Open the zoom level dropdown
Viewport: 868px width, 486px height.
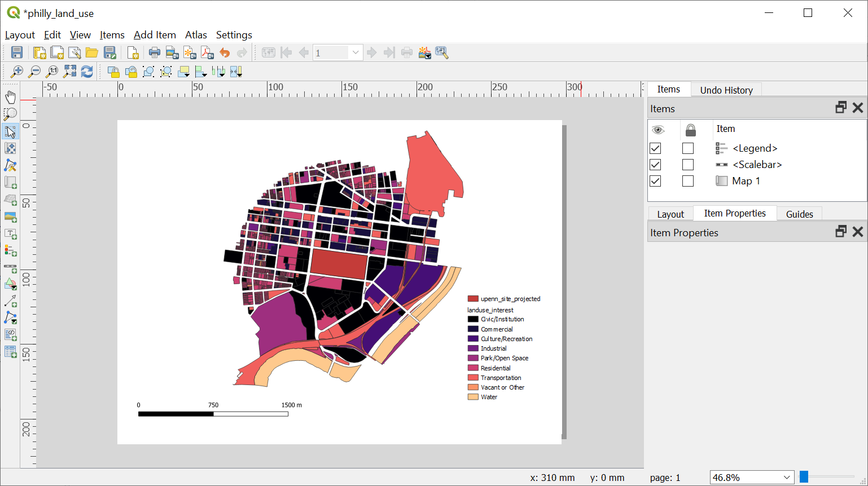point(787,478)
